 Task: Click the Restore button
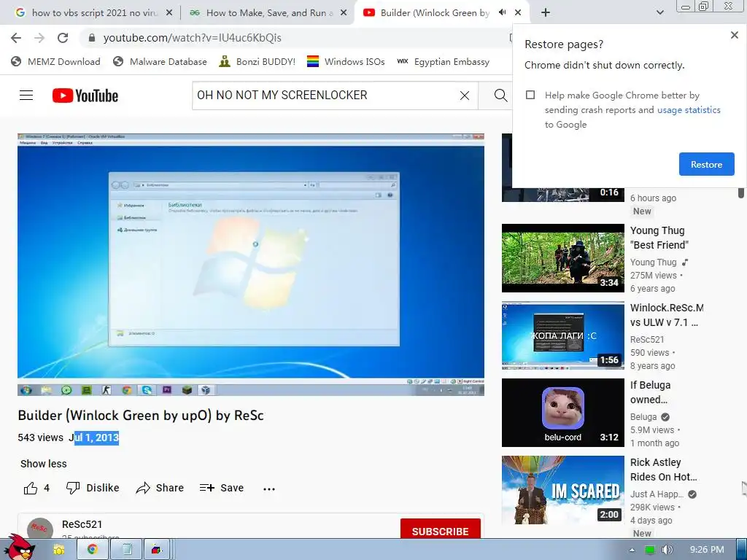[706, 164]
